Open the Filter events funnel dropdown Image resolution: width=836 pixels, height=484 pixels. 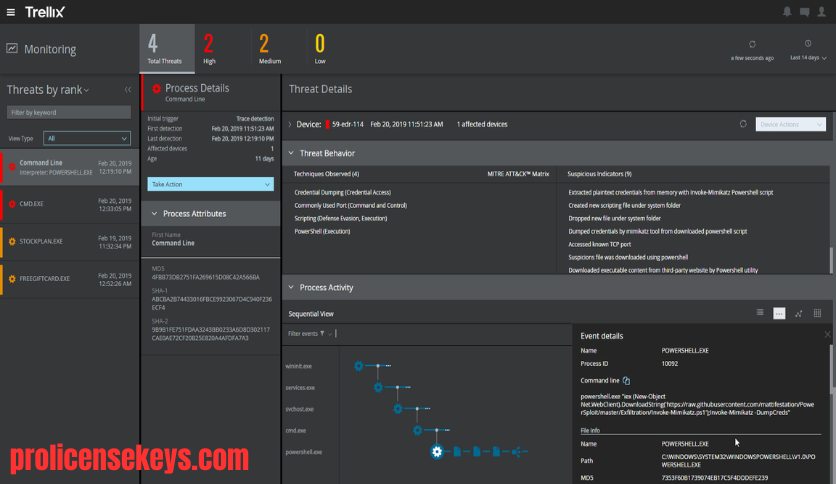click(326, 334)
